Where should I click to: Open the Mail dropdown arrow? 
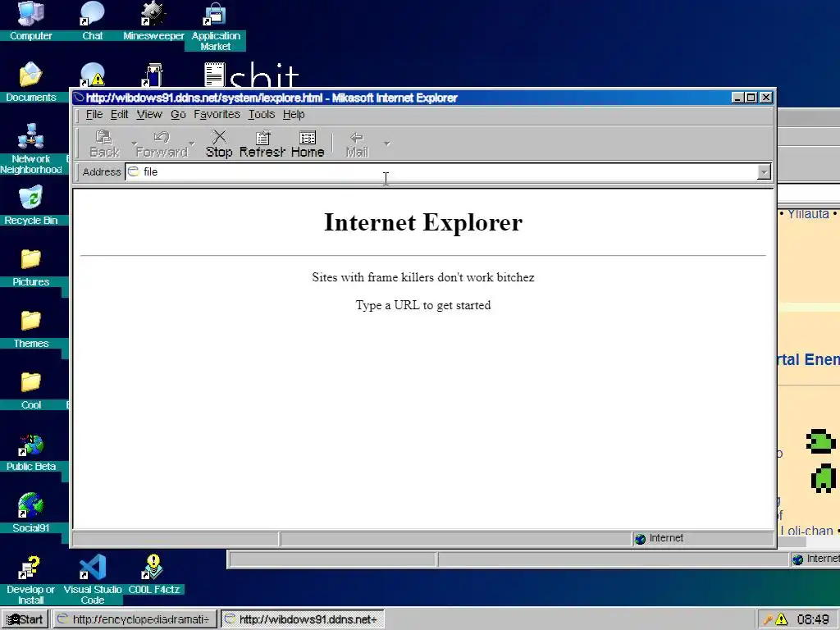point(387,144)
